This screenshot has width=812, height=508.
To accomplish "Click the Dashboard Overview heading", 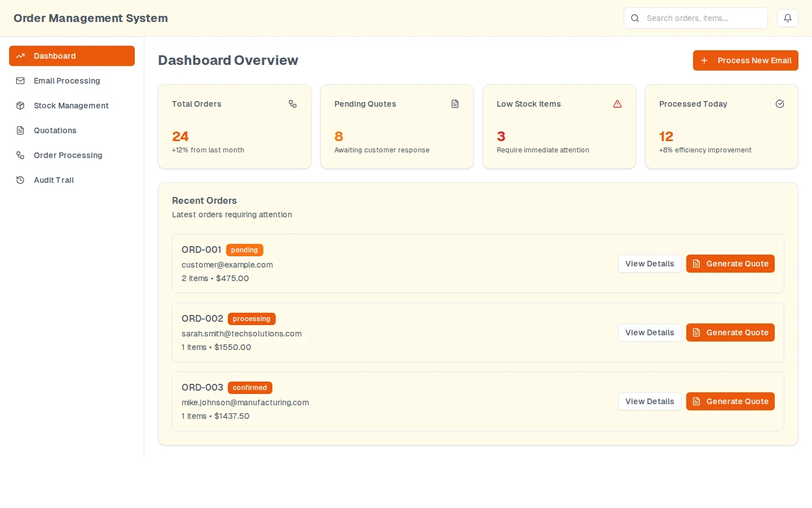I will coord(228,60).
